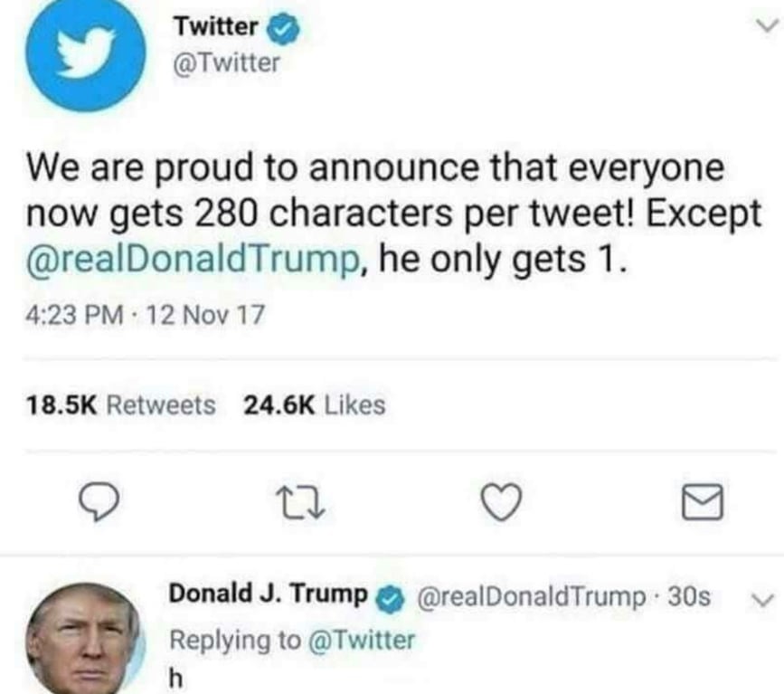
Task: View the 24.6K Likes list
Action: 315,405
